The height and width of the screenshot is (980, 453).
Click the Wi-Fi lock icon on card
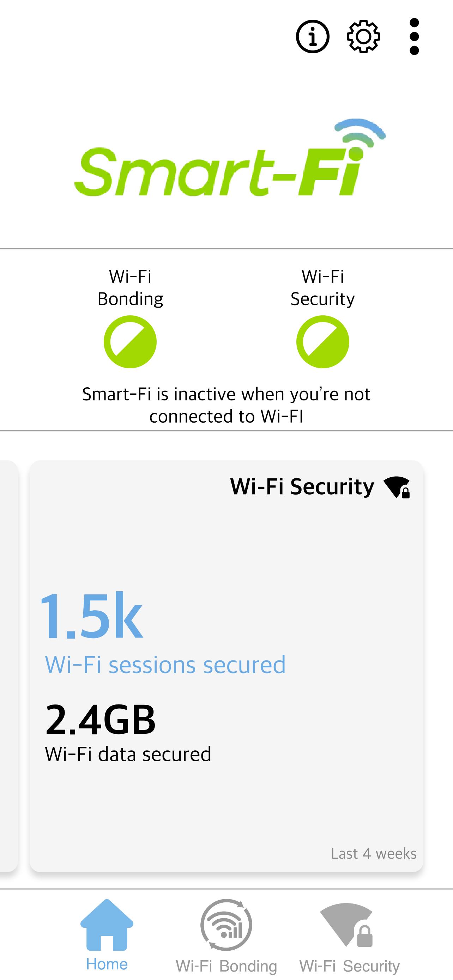[397, 487]
